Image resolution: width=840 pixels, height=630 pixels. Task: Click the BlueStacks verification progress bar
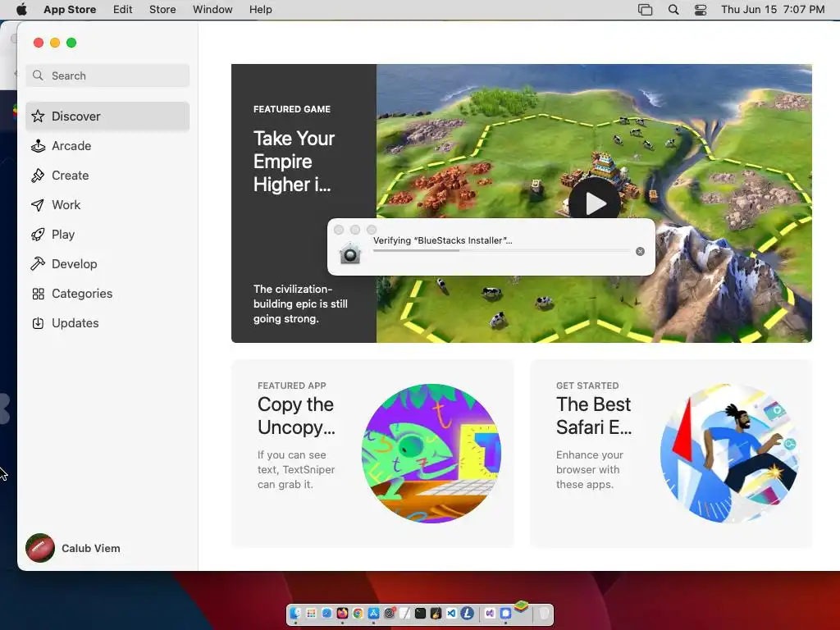502,251
